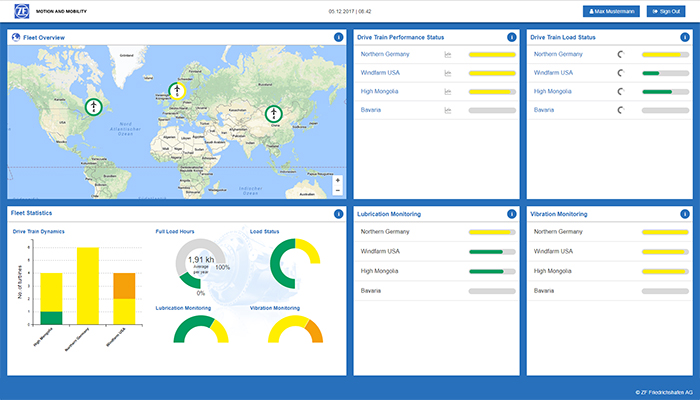Image resolution: width=700 pixels, height=400 pixels.
Task: Click High Mongolia performance status bar
Action: [x=492, y=92]
